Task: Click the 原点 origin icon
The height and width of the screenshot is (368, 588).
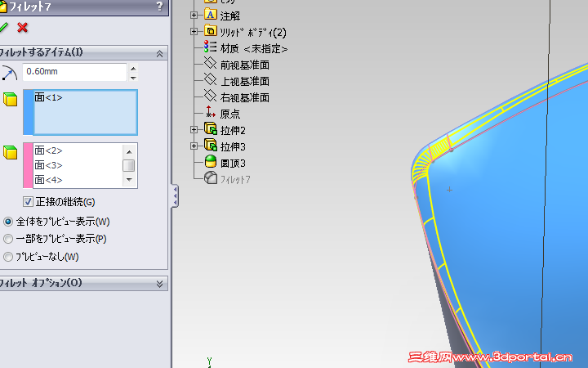Action: coord(211,112)
